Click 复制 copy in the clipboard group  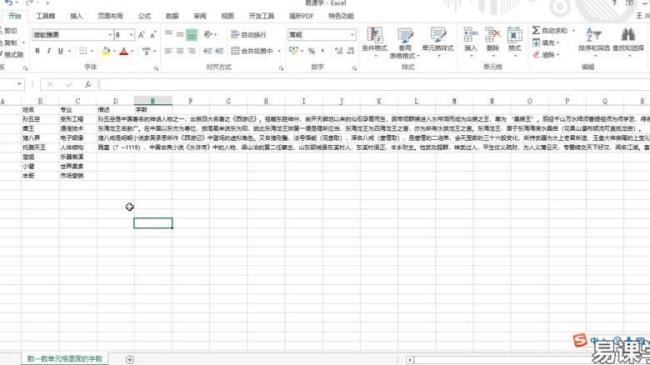(x=9, y=43)
